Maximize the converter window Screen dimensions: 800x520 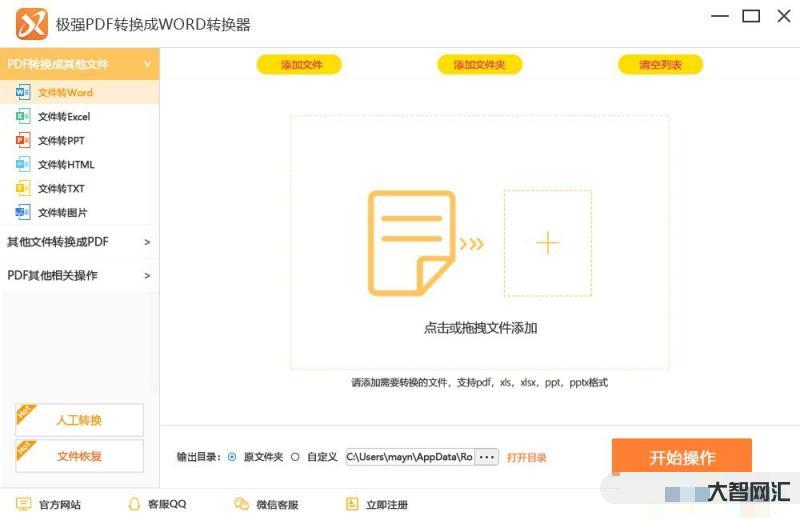[751, 16]
